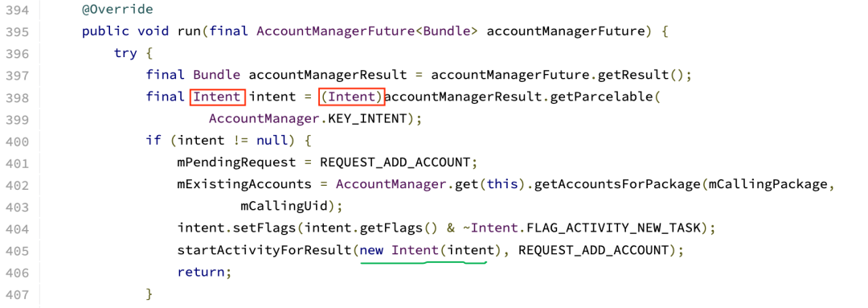
Task: Click the try keyword on line 396
Action: tap(125, 54)
